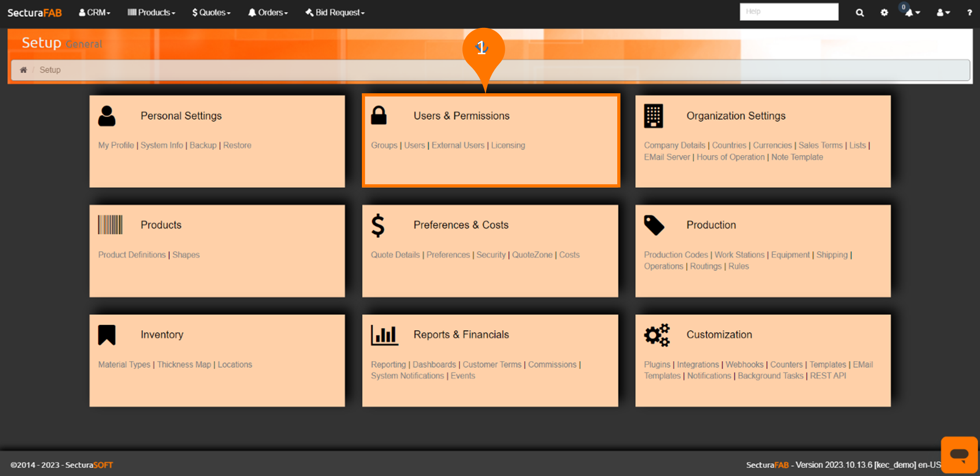Image resolution: width=980 pixels, height=476 pixels.
Task: Click the Users & Permissions lock icon
Action: 379,116
